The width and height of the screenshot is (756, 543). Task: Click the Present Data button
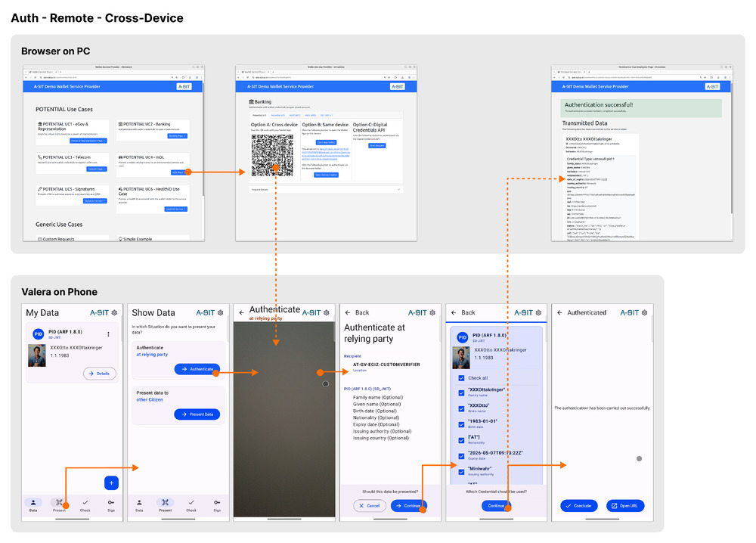(x=197, y=414)
